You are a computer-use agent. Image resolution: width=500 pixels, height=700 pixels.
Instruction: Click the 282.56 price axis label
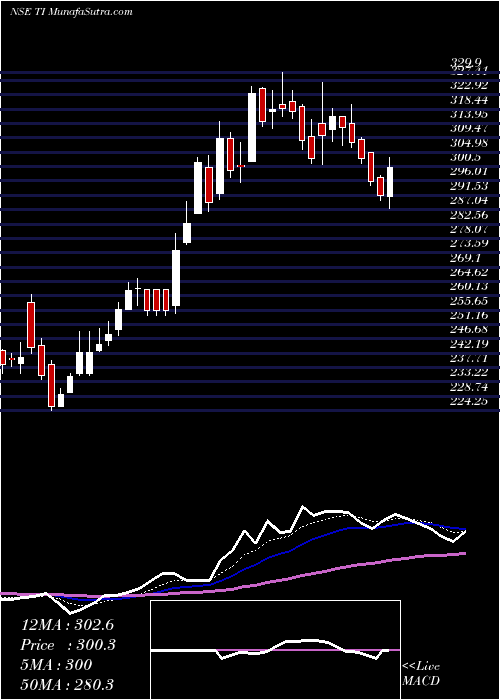click(471, 215)
